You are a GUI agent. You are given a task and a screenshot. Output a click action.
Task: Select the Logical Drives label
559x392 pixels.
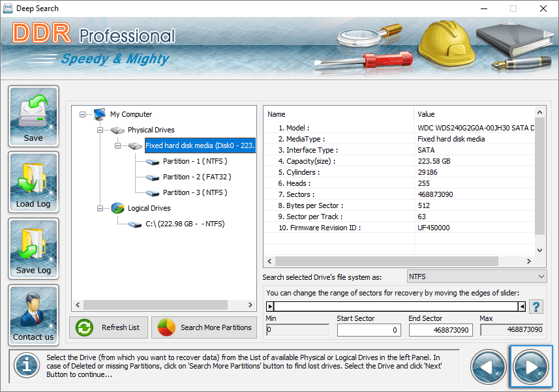point(149,208)
